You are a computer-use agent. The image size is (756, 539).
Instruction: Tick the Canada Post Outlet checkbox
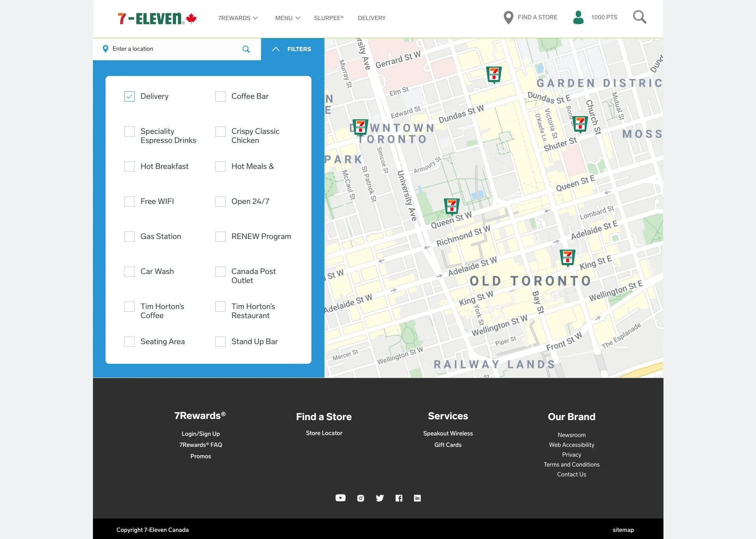pyautogui.click(x=220, y=272)
